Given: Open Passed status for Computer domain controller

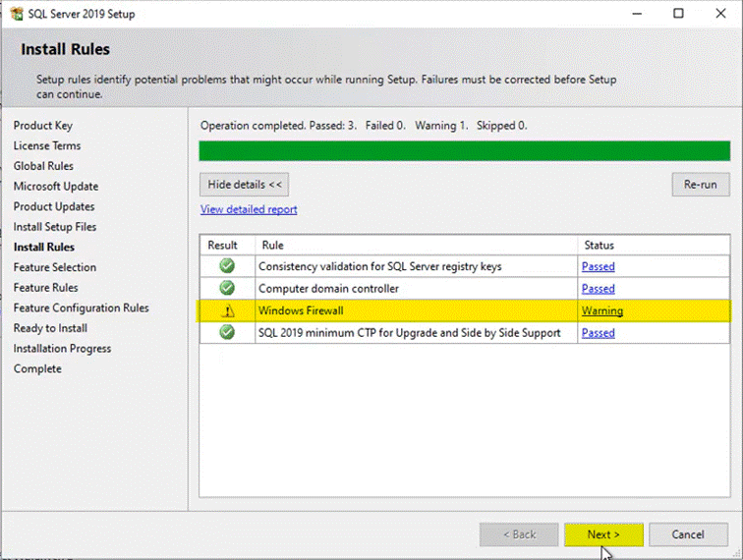Looking at the screenshot, I should [x=598, y=289].
